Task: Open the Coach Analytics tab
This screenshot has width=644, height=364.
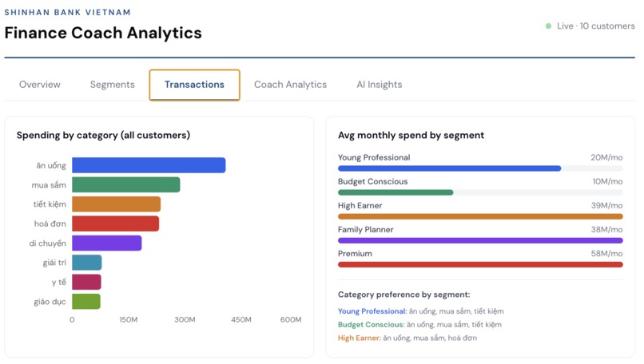Action: click(x=290, y=85)
